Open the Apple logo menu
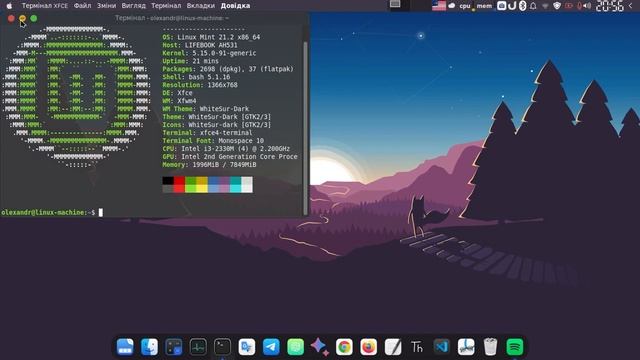This screenshot has width=640, height=360. pyautogui.click(x=9, y=6)
